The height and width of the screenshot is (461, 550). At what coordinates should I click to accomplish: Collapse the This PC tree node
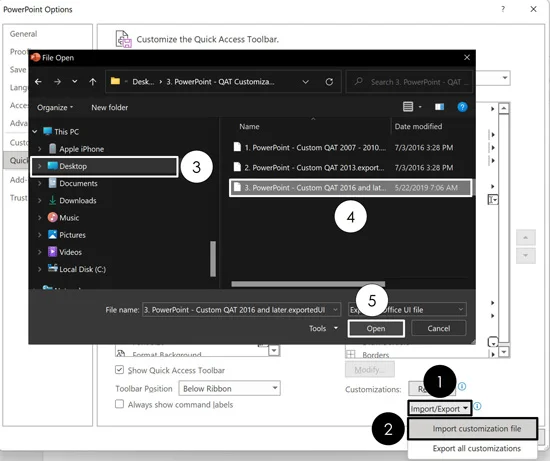tap(35, 132)
